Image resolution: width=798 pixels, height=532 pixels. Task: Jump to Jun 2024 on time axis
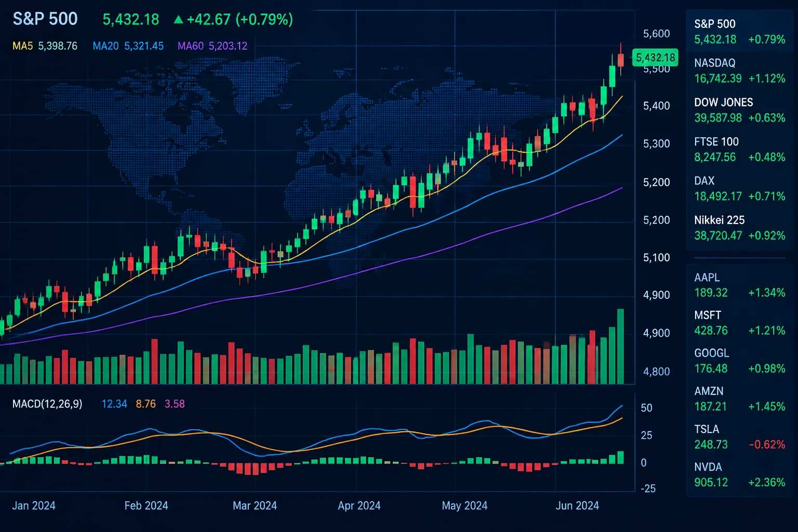[x=577, y=506]
